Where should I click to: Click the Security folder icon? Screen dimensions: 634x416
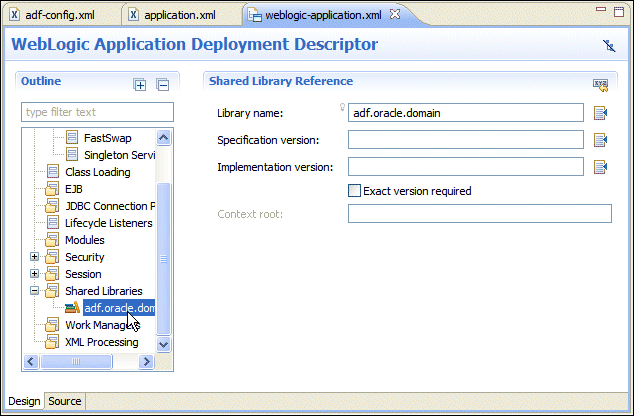click(52, 257)
